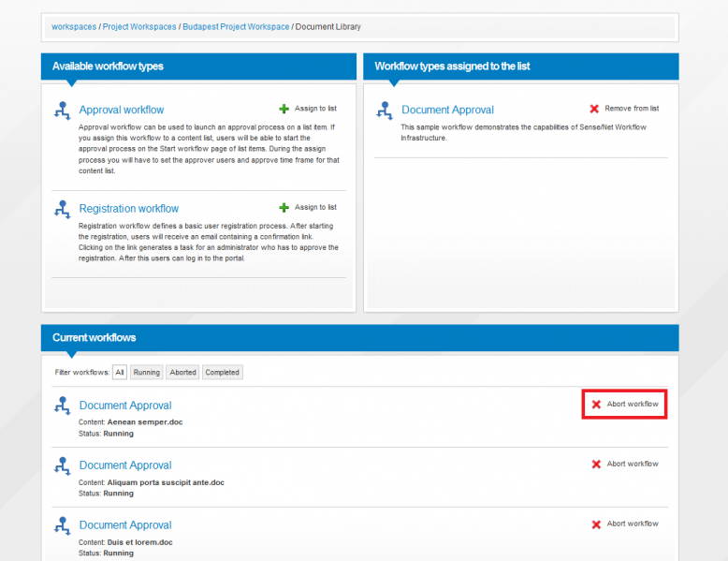Click content name Aenean semper.doc
The width and height of the screenshot is (728, 561).
(145, 422)
